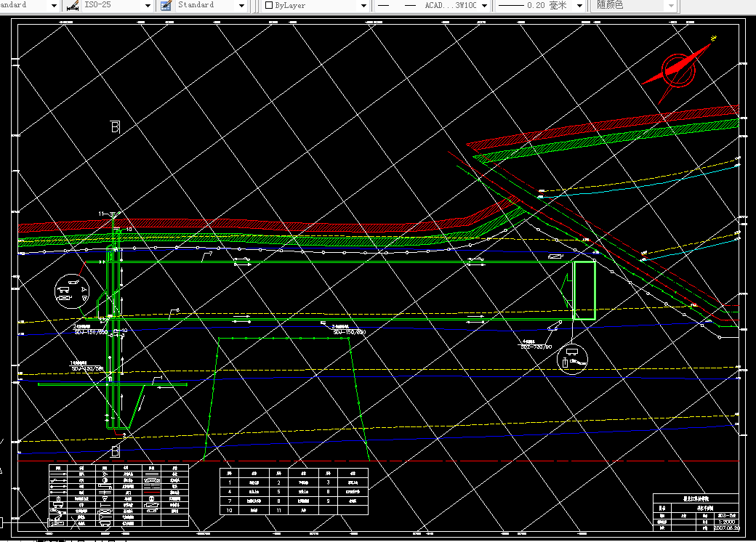
Task: Click the scale value 1:2000 in title block
Action: click(x=726, y=522)
